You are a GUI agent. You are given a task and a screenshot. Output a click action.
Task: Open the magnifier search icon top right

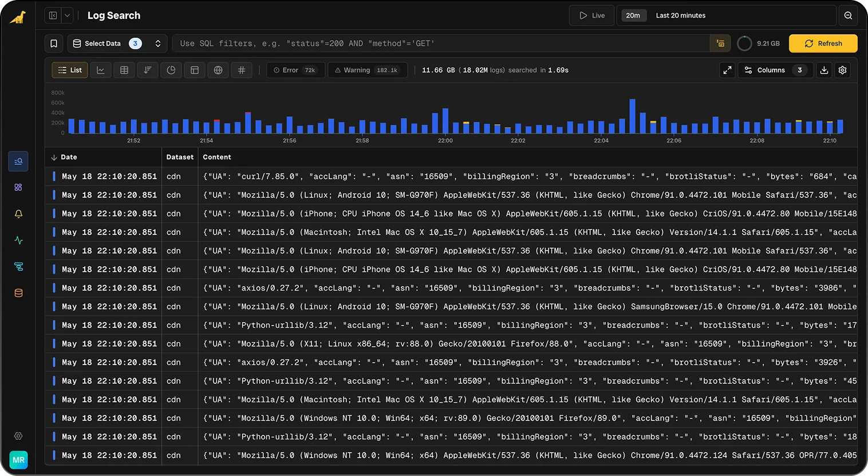click(x=848, y=15)
